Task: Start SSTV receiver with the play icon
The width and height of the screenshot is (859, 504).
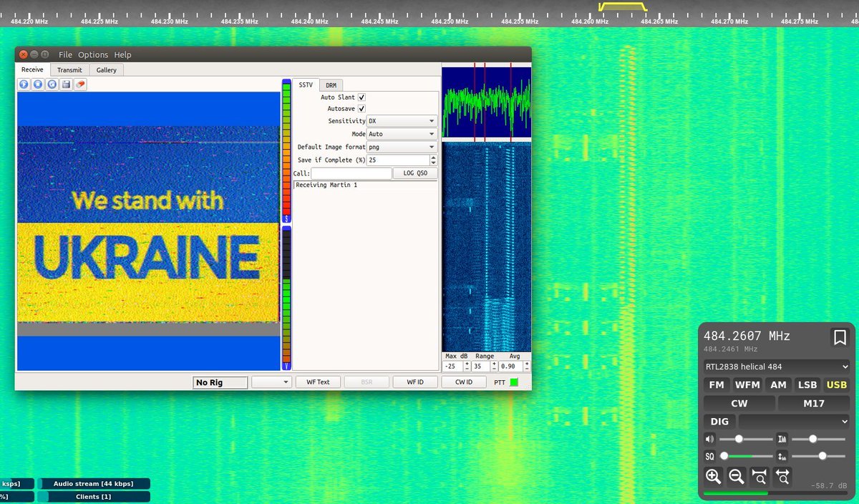Action: 24,84
